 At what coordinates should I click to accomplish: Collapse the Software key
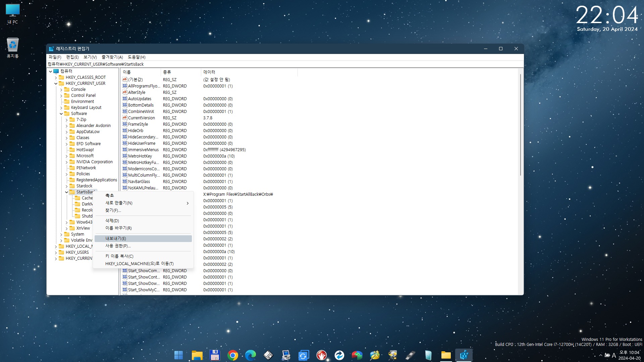pyautogui.click(x=61, y=114)
